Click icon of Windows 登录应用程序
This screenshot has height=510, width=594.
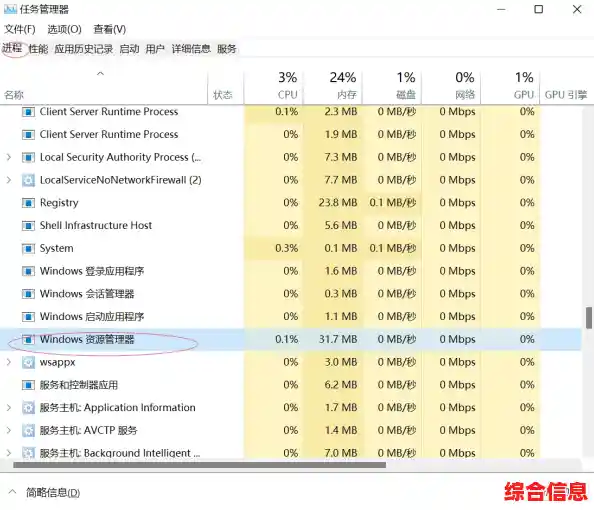tap(28, 271)
